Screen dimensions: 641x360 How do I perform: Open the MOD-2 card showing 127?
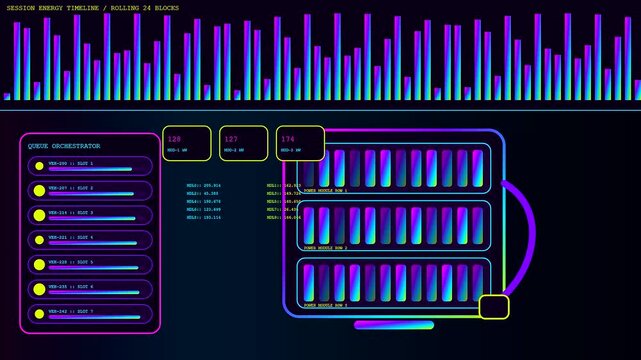tap(244, 143)
